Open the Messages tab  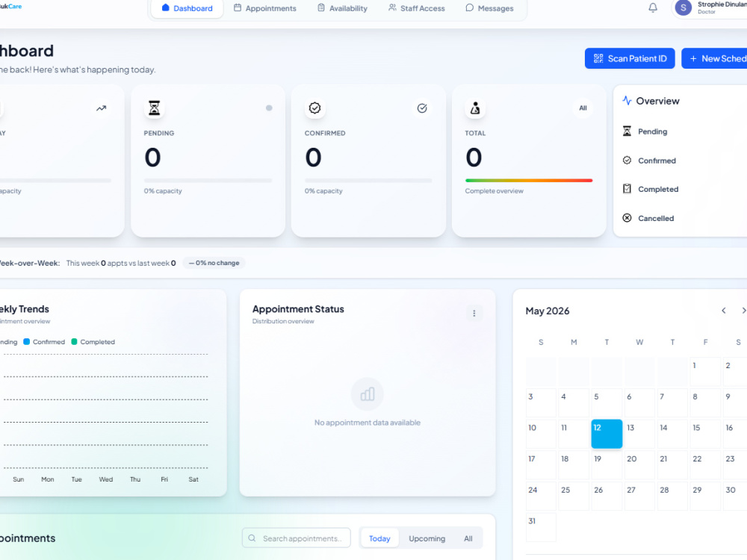(489, 8)
